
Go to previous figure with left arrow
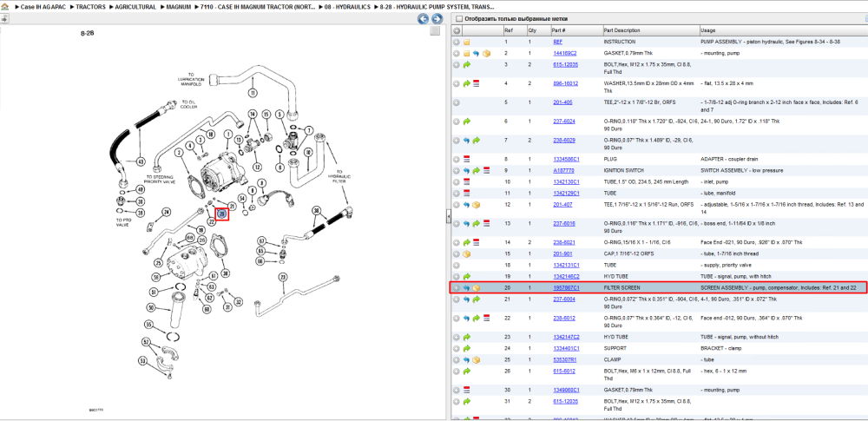tap(423, 19)
